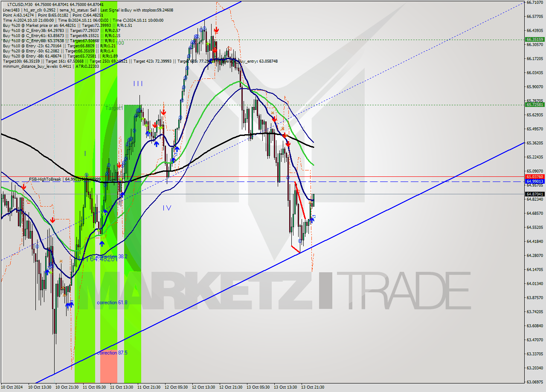Click the Target100: 66.35159 targets line

click(140, 61)
